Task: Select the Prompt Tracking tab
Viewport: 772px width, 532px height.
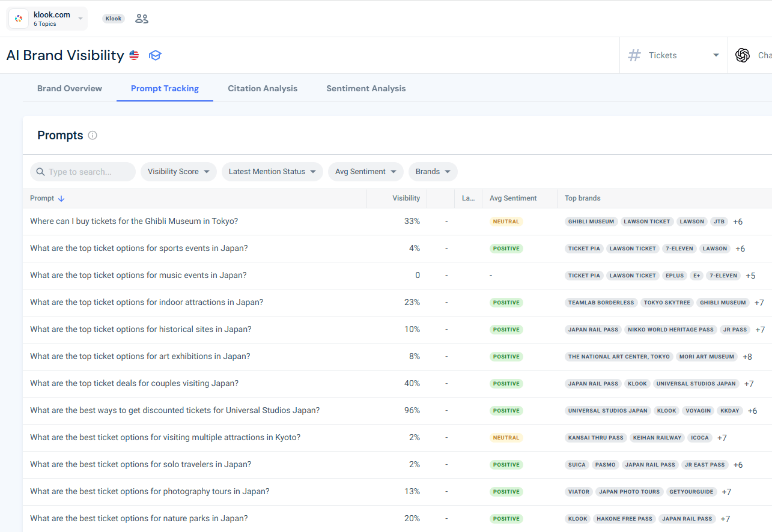Action: (165, 88)
